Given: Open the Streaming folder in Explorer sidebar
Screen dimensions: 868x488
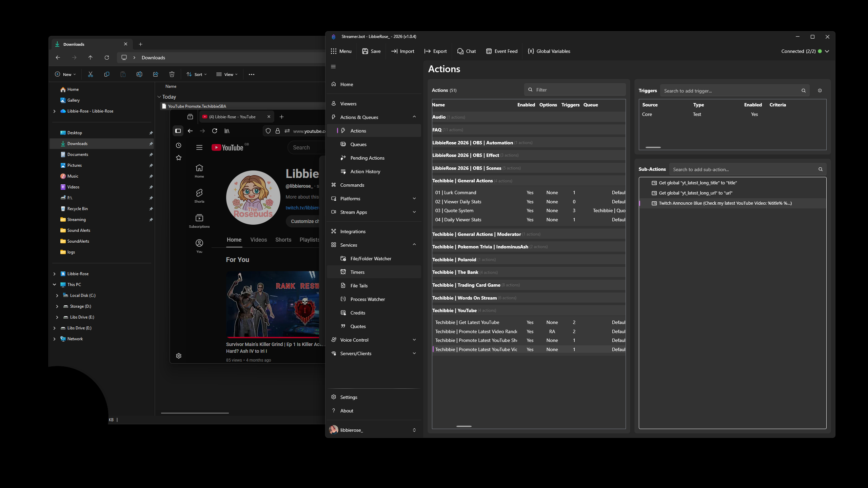Looking at the screenshot, I should [x=102, y=220].
